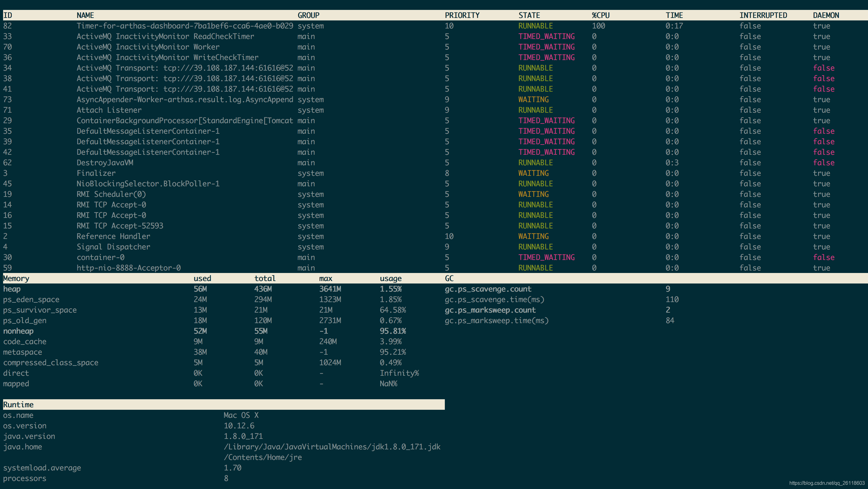Select the ps_old_gen row label
Viewport: 868px width, 489px height.
point(25,320)
